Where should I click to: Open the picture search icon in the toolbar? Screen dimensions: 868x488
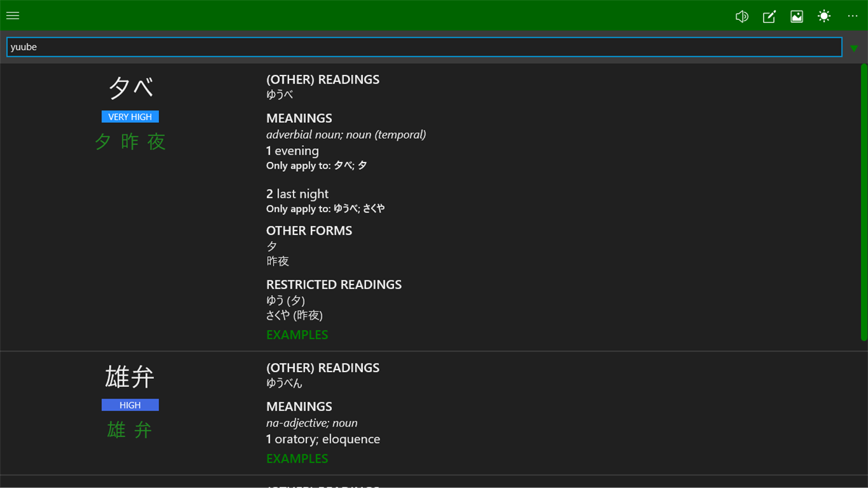point(796,16)
